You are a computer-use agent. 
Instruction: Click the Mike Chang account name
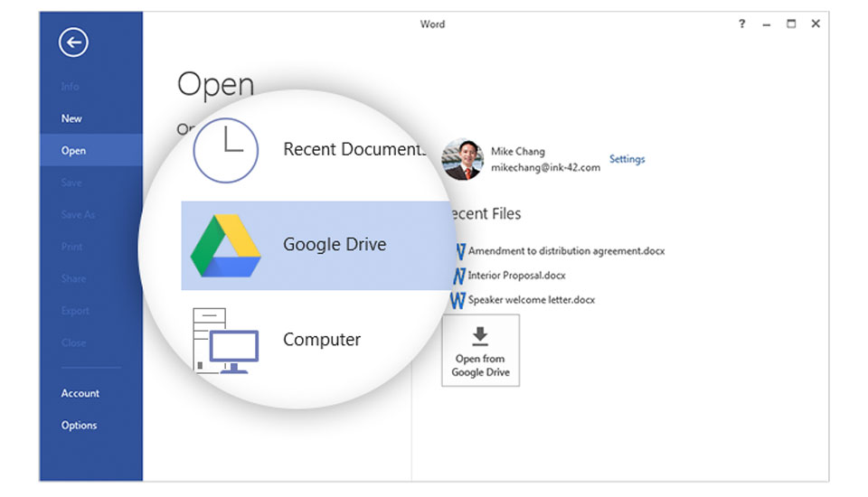click(x=517, y=152)
